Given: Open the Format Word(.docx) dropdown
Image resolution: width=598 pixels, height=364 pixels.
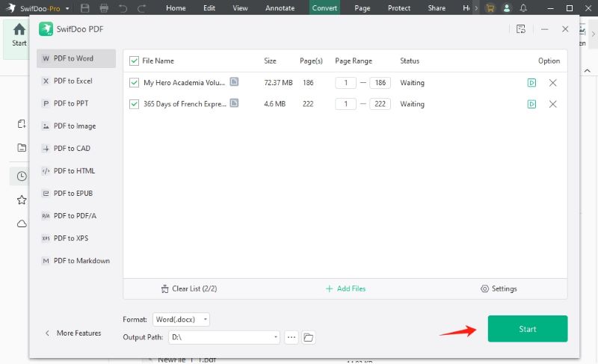Looking at the screenshot, I should [181, 319].
